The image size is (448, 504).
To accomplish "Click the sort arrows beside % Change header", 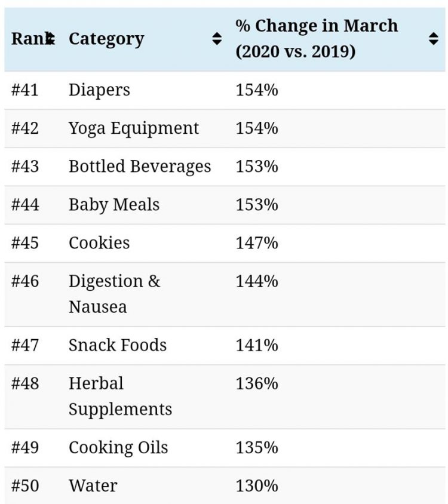I will [x=434, y=39].
